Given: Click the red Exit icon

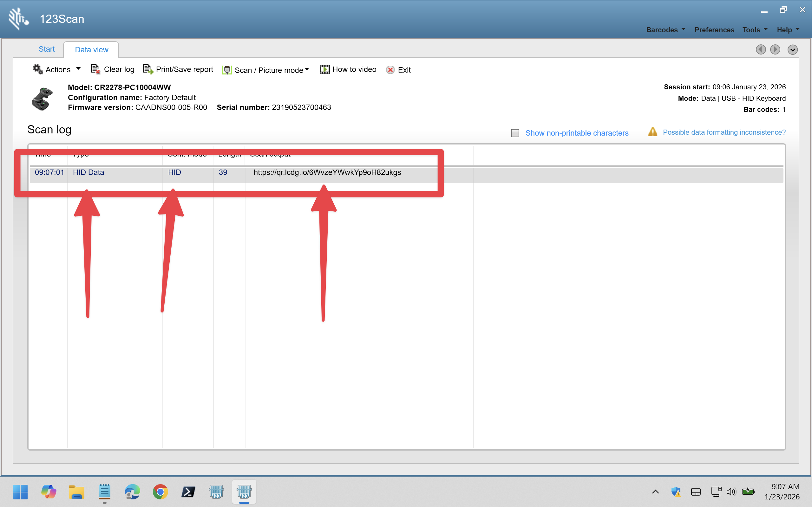Looking at the screenshot, I should pos(390,70).
